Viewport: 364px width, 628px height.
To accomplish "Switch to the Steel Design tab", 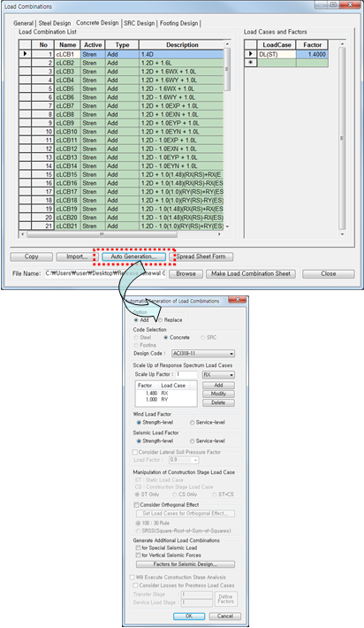I will (x=55, y=23).
